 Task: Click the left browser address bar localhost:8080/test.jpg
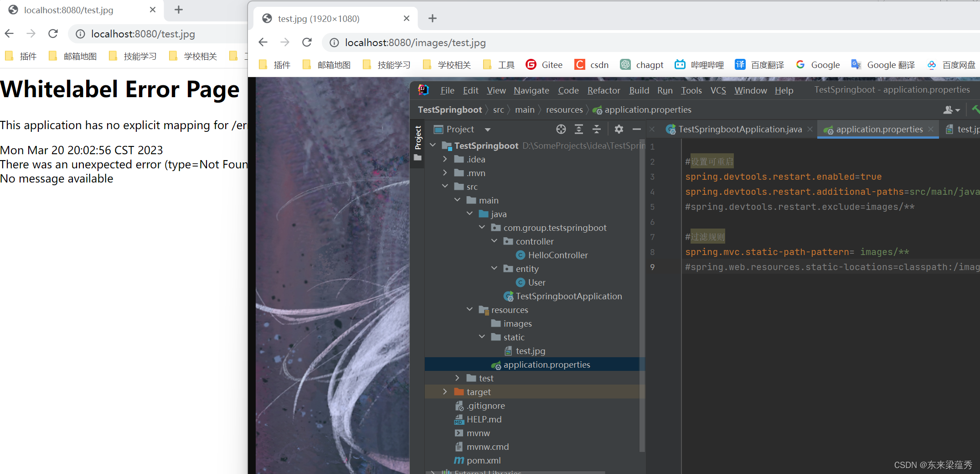(157, 34)
